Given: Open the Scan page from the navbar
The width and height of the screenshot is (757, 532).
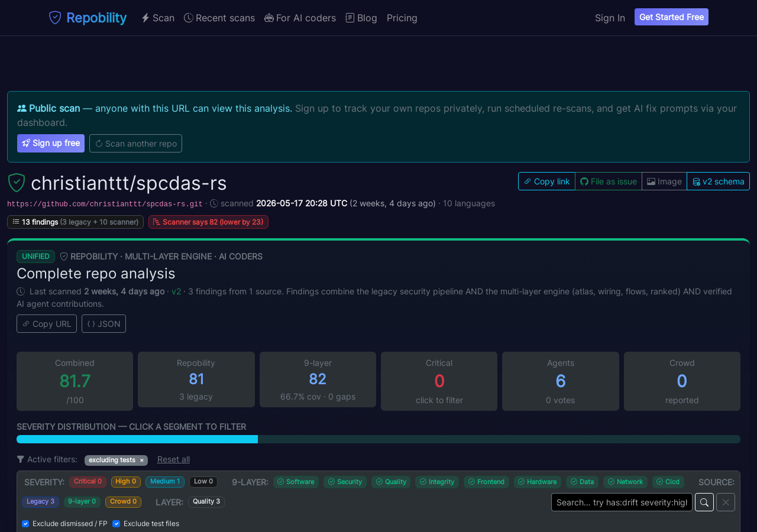Looking at the screenshot, I should tap(158, 18).
